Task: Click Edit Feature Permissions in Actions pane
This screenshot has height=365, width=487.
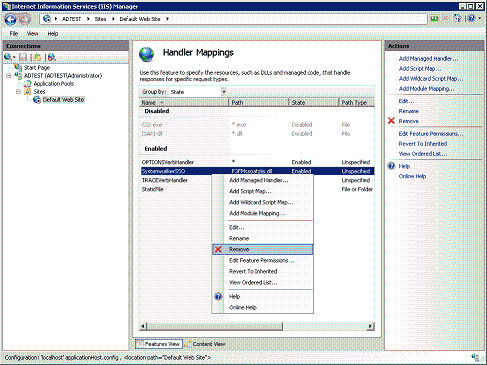Action: pos(431,134)
